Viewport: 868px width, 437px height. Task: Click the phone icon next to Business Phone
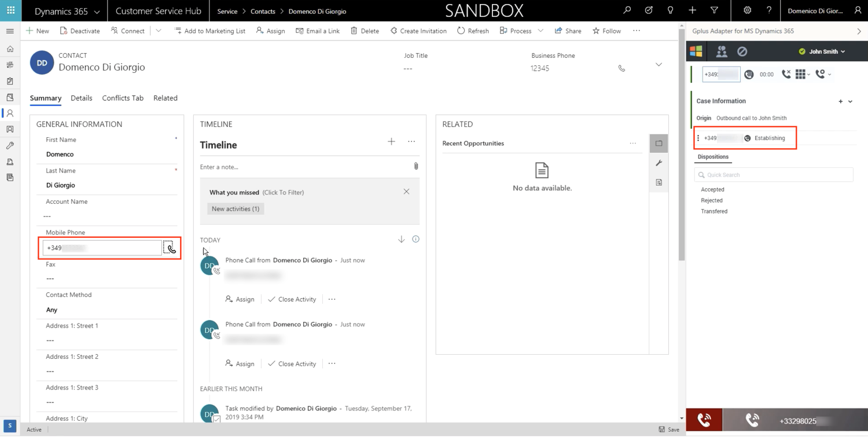pyautogui.click(x=621, y=68)
